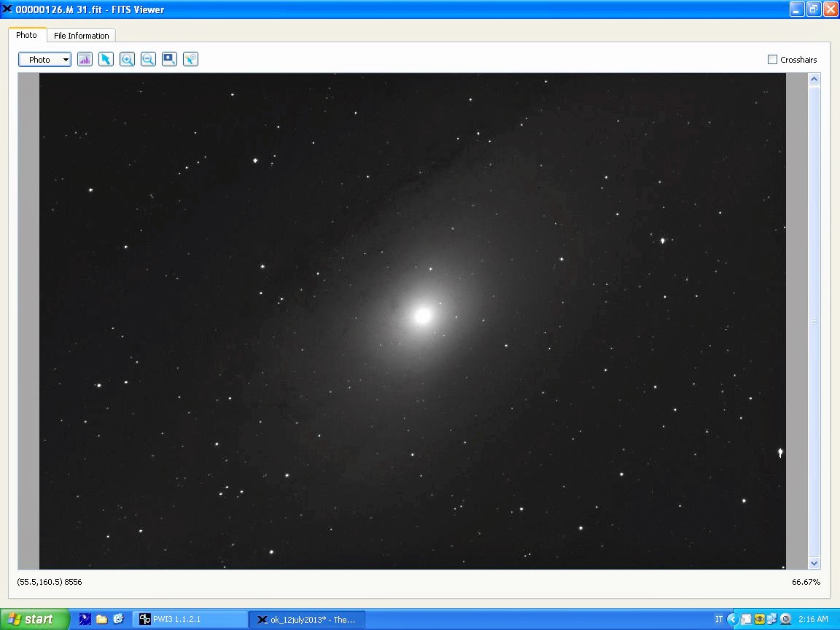Screen dimensions: 840x630
Task: Open the histogram tool in toolbar
Action: pos(85,60)
